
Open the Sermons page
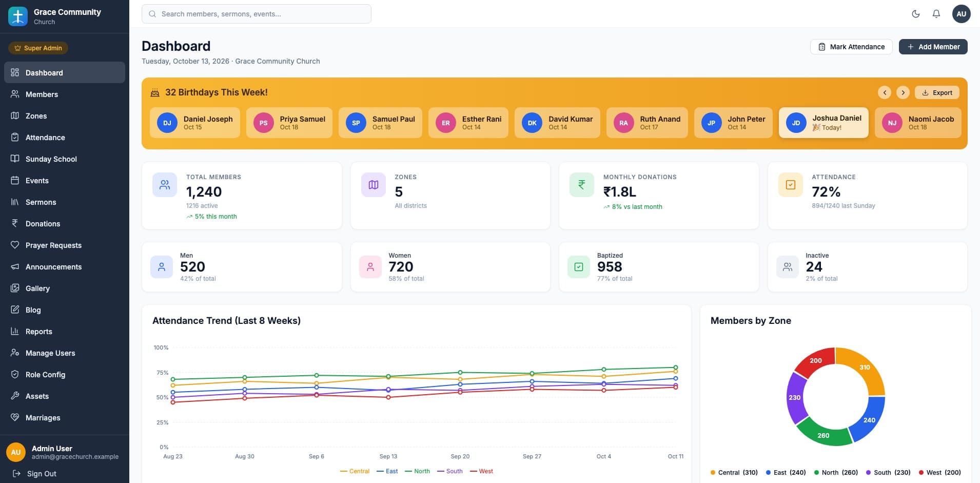click(x=65, y=202)
